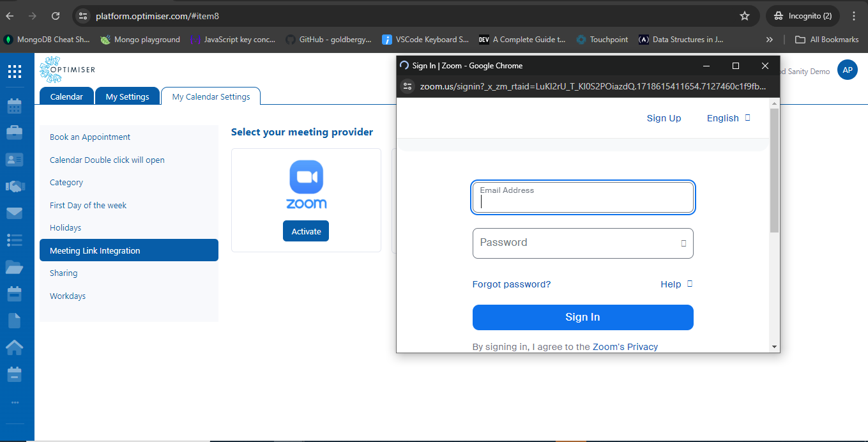Select the handshake icon in sidebar
The height and width of the screenshot is (442, 868).
pos(14,186)
